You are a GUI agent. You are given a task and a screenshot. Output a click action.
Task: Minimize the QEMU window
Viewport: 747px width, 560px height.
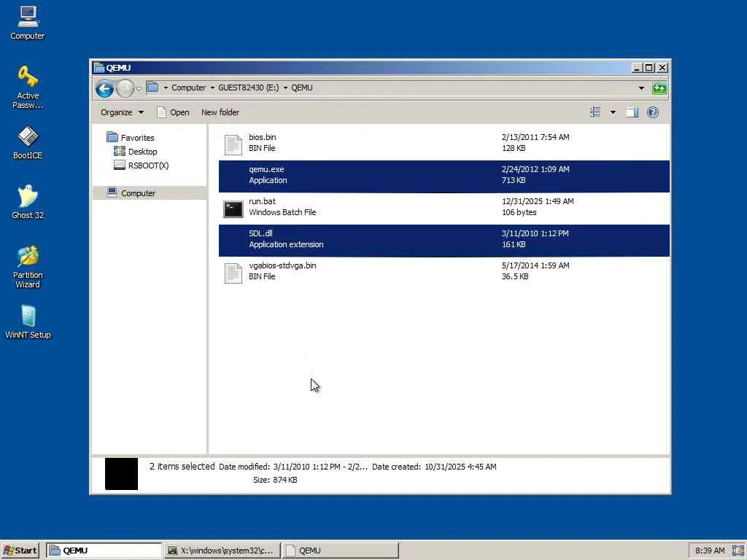636,68
